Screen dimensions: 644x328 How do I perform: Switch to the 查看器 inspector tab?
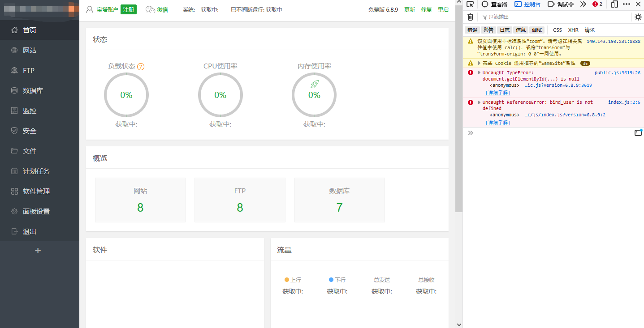coord(494,4)
